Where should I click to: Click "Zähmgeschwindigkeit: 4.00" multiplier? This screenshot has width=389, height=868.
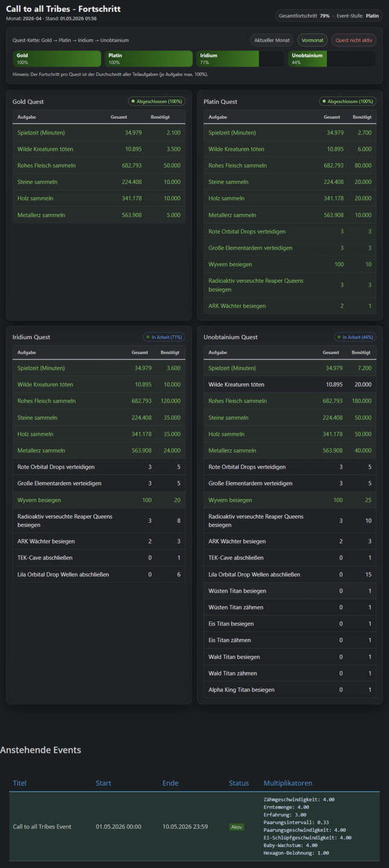299,800
